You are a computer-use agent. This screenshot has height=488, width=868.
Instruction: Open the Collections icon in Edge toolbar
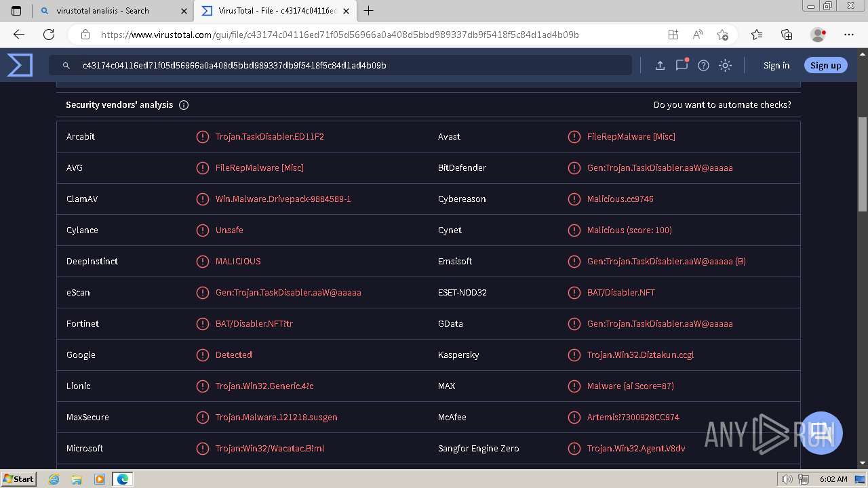(787, 35)
